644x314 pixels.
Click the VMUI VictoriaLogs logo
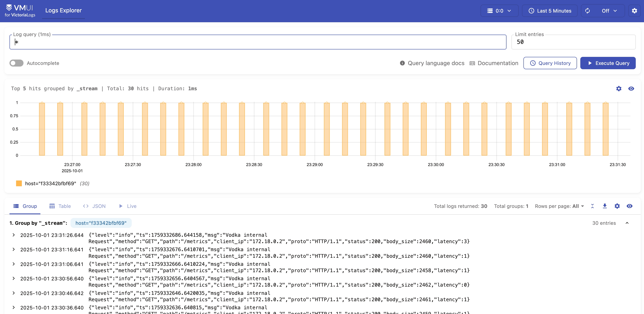(20, 11)
